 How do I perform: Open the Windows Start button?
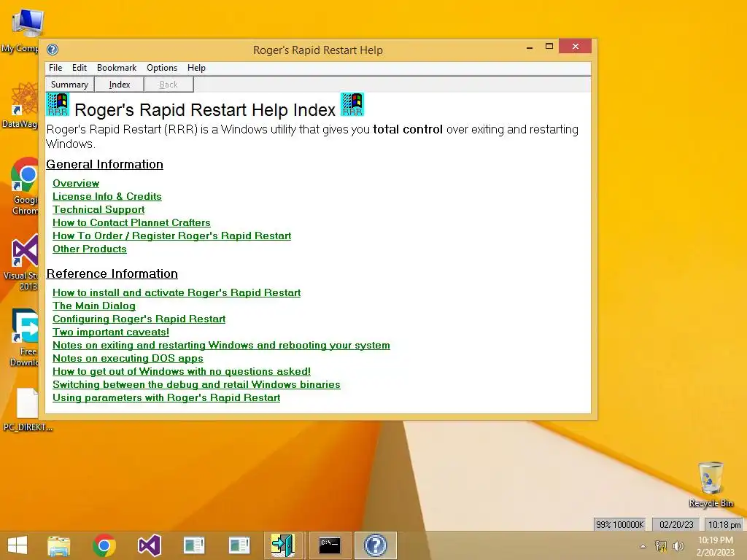pyautogui.click(x=18, y=545)
